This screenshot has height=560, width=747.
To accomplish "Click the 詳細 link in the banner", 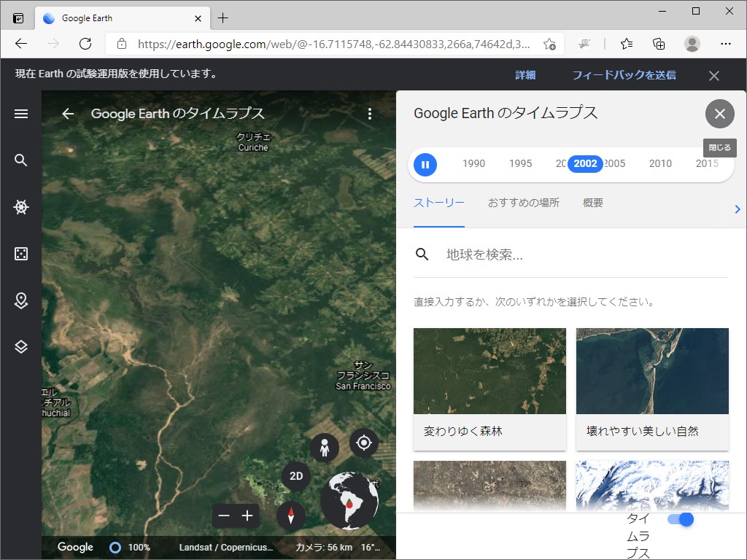I will [525, 75].
